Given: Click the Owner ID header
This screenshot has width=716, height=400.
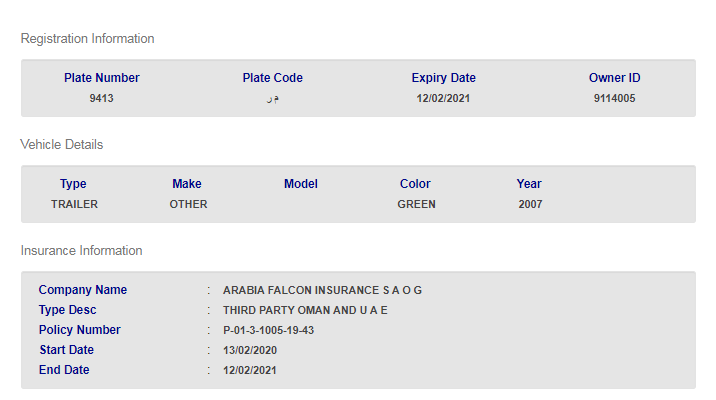Looking at the screenshot, I should 614,78.
